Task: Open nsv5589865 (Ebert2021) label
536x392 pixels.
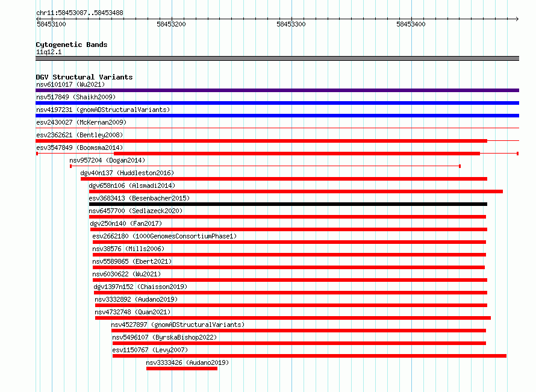Action: coord(132,261)
